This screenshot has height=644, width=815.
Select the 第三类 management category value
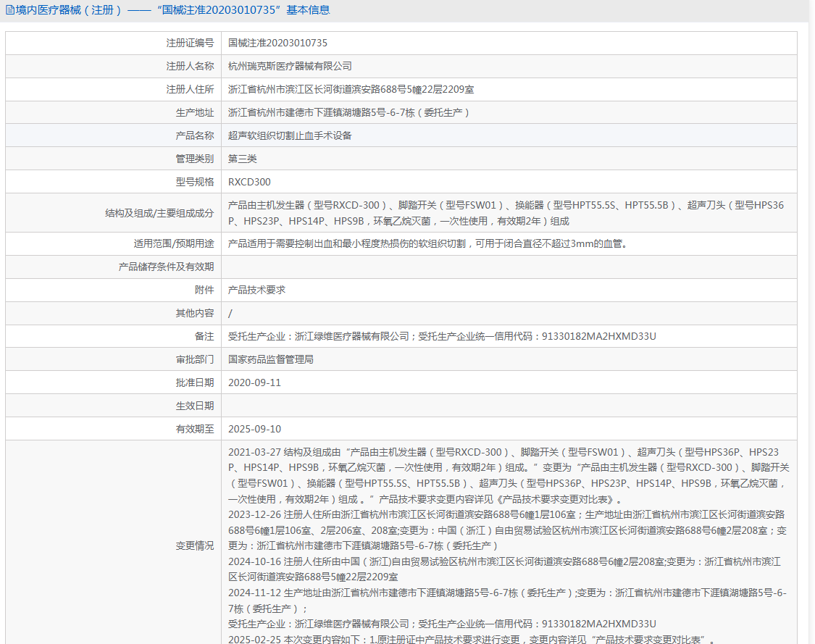(242, 159)
